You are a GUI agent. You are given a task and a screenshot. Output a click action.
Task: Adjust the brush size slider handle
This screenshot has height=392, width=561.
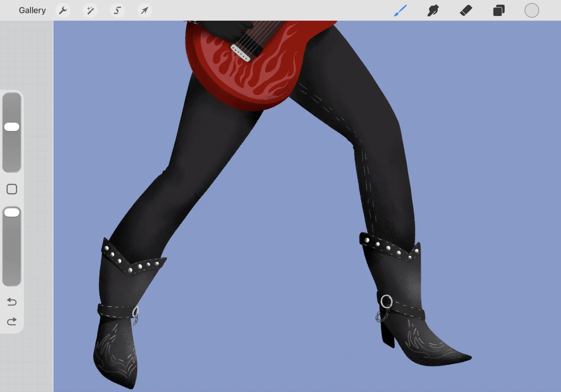12,127
